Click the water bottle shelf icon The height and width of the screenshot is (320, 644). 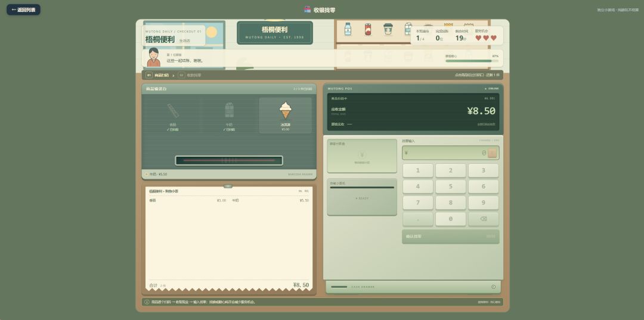348,30
